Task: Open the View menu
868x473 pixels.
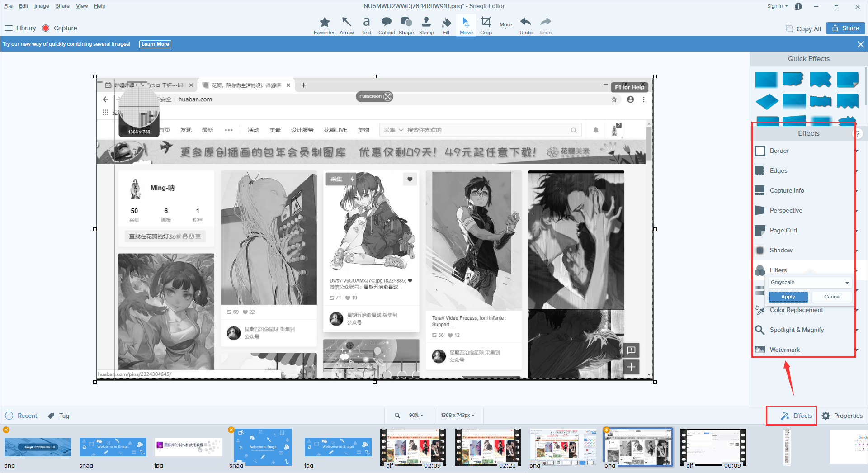Action: click(82, 6)
